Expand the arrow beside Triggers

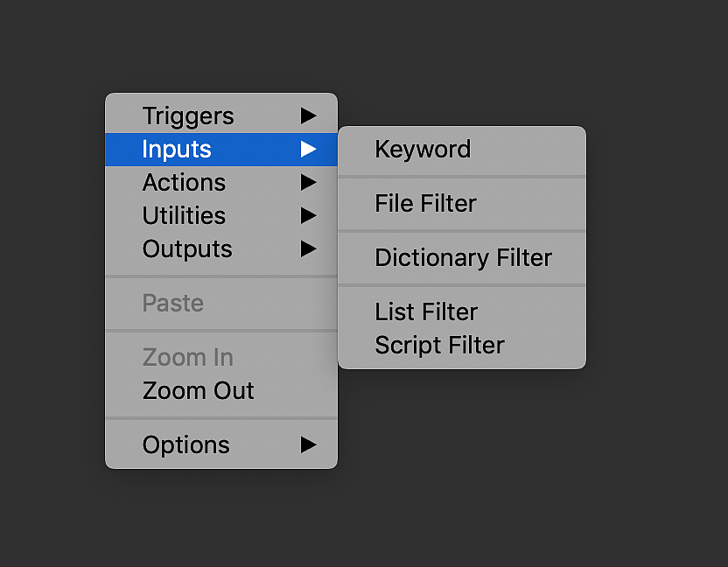point(308,115)
